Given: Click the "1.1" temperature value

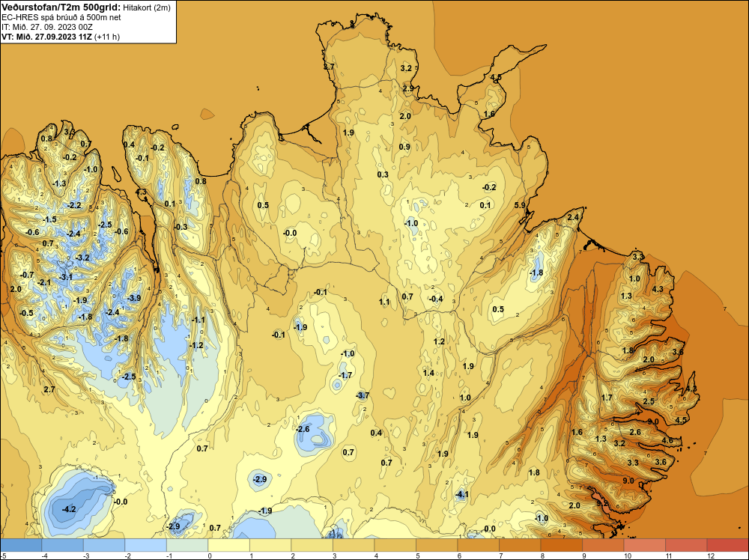Looking at the screenshot, I should coord(384,302).
